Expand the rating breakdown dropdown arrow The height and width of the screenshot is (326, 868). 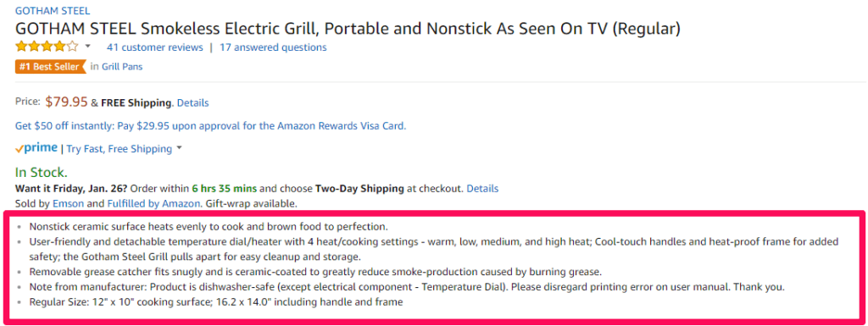pos(87,47)
